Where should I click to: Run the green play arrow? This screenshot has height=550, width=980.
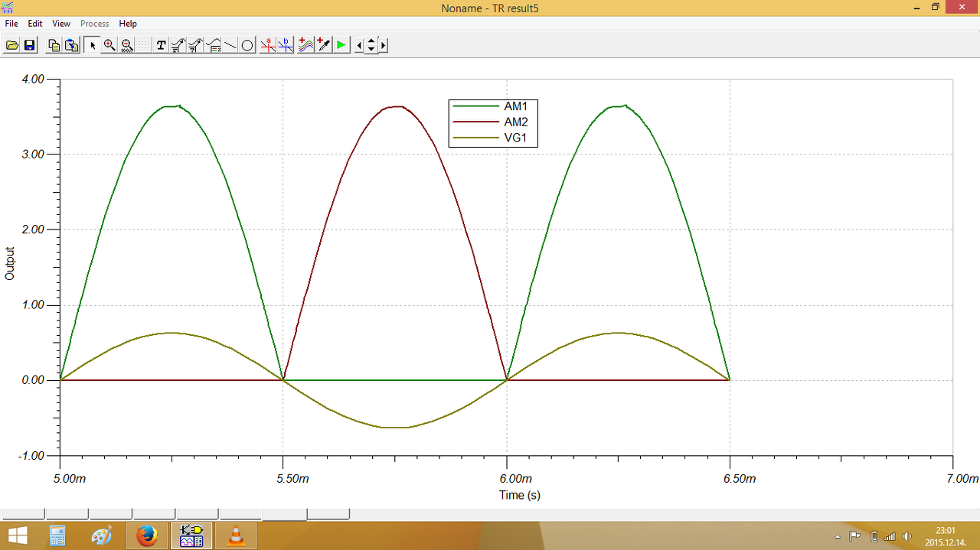coord(341,45)
